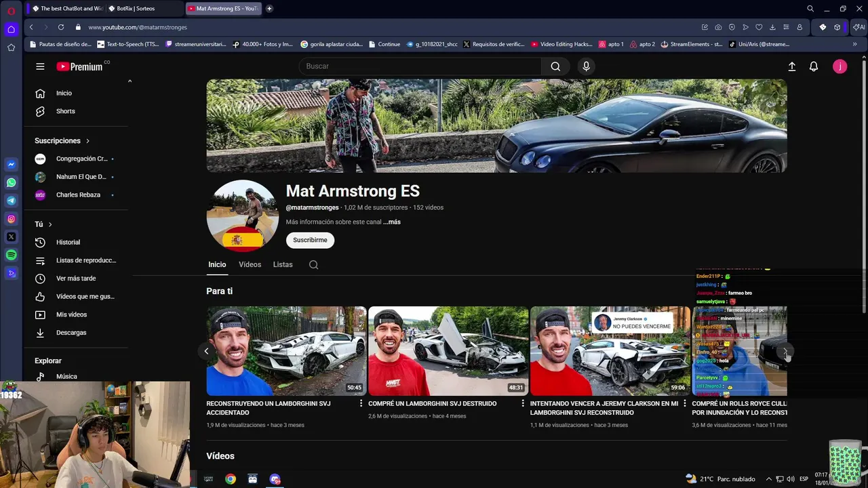Open Charles Rebaza subscription channel
868x488 pixels.
tap(78, 195)
